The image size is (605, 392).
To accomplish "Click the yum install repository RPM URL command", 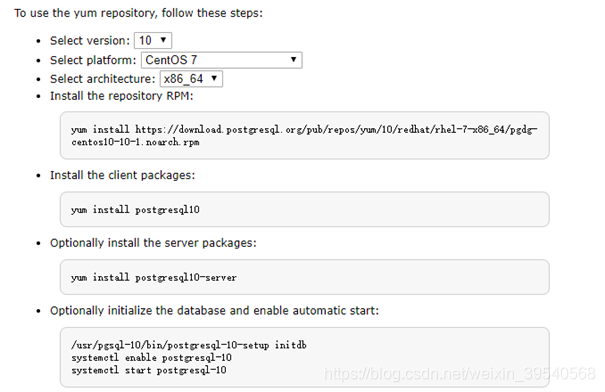I will 304,135.
